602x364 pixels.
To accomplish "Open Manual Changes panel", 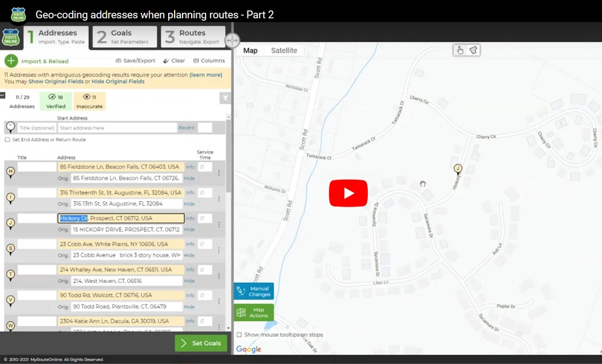I will point(253,291).
